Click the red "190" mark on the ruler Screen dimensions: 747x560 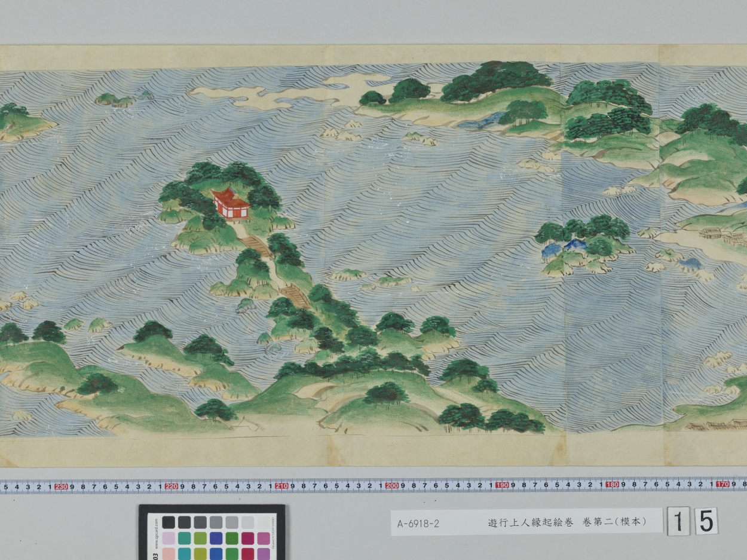(x=502, y=485)
